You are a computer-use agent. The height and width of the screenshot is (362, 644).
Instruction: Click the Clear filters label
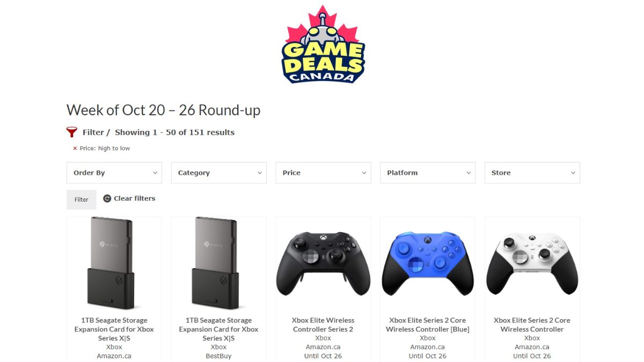(x=134, y=198)
